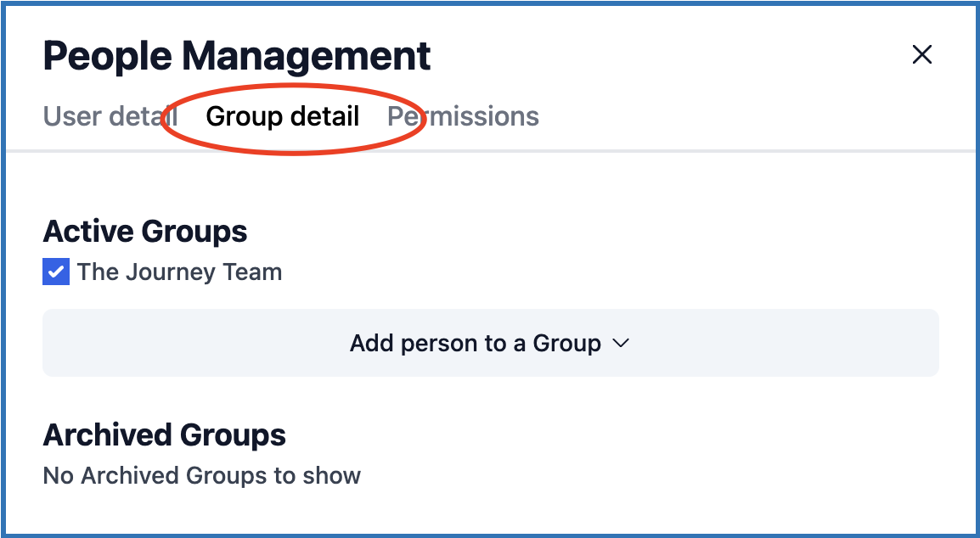This screenshot has width=980, height=538.
Task: Click the Add person to a Group text
Action: click(x=476, y=343)
